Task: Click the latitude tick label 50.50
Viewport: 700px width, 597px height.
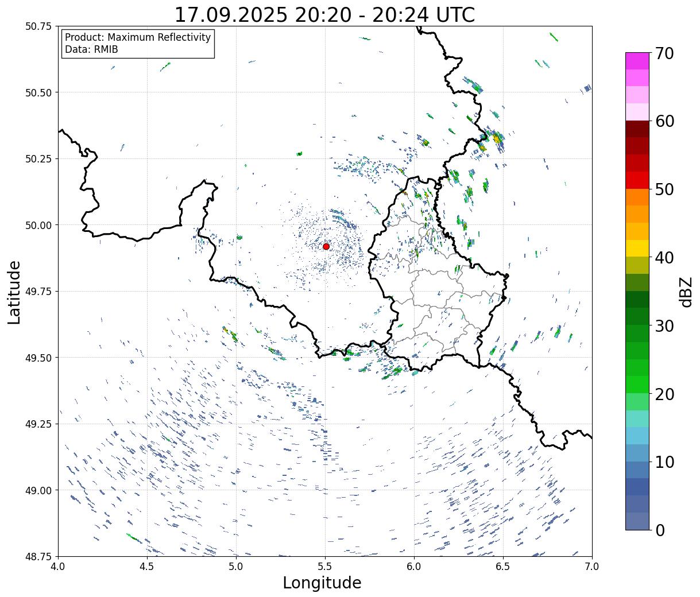Action: (x=38, y=92)
